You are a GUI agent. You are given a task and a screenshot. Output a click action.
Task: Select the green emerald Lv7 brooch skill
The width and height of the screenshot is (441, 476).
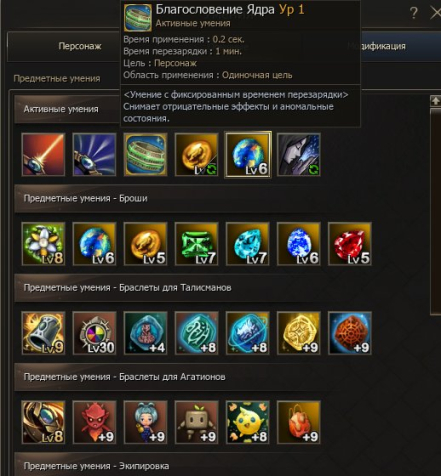click(197, 244)
